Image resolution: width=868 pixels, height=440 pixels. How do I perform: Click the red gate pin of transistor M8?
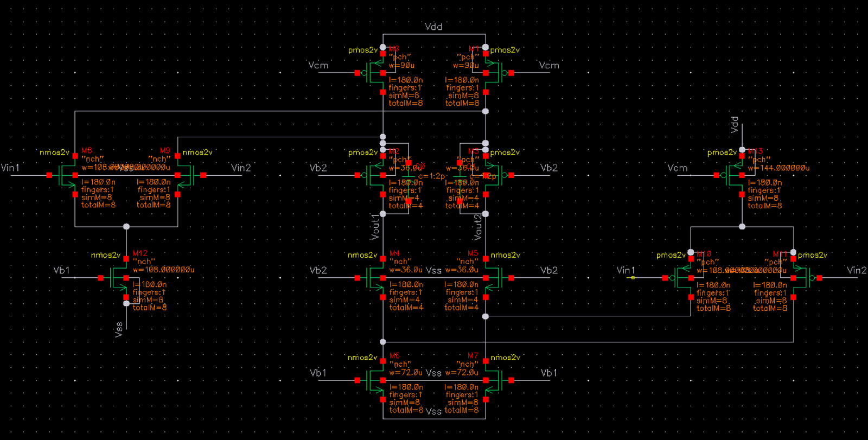pos(49,175)
